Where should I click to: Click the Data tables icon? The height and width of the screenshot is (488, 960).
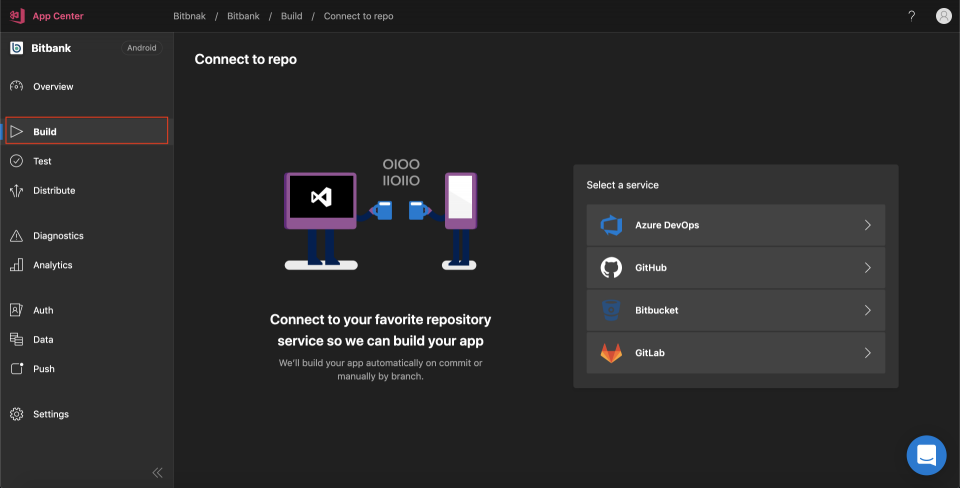coord(17,339)
